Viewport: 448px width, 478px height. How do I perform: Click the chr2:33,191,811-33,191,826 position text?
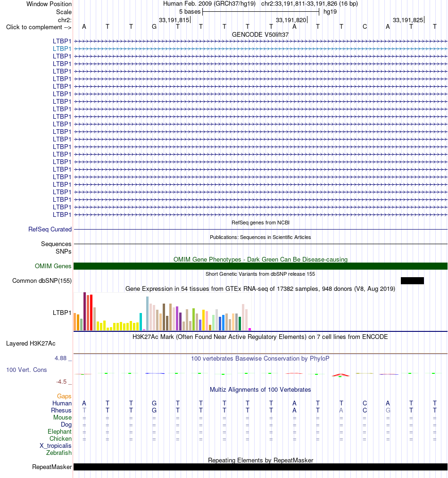[x=309, y=4]
